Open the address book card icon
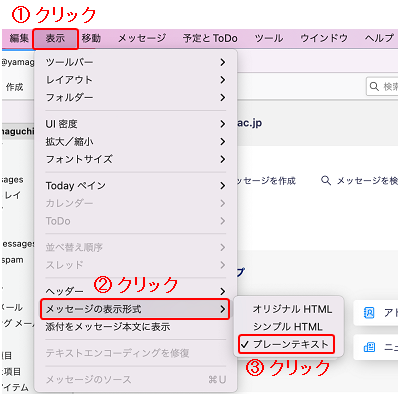The height and width of the screenshot is (394, 398). click(x=369, y=313)
